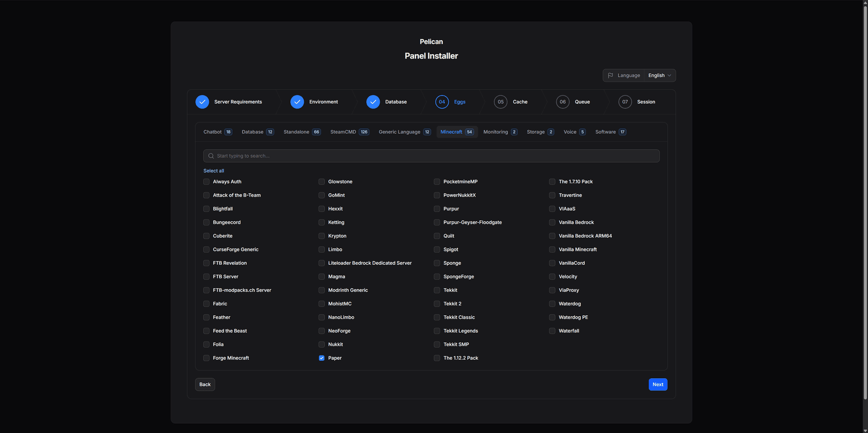Click the Waterdog PE label
Image resolution: width=868 pixels, height=433 pixels.
[573, 317]
